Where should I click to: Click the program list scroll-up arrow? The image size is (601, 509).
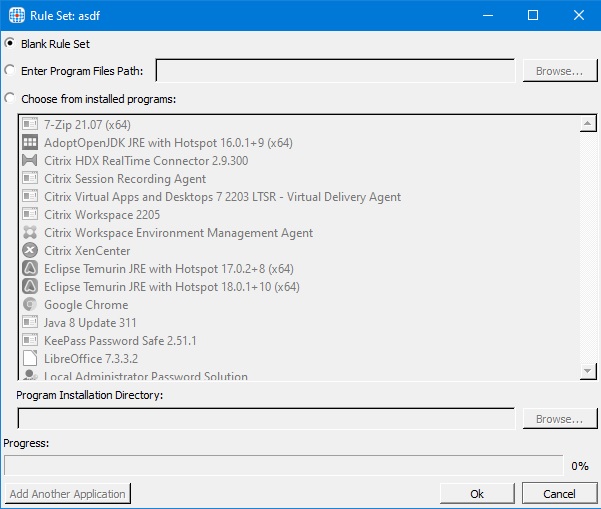588,123
